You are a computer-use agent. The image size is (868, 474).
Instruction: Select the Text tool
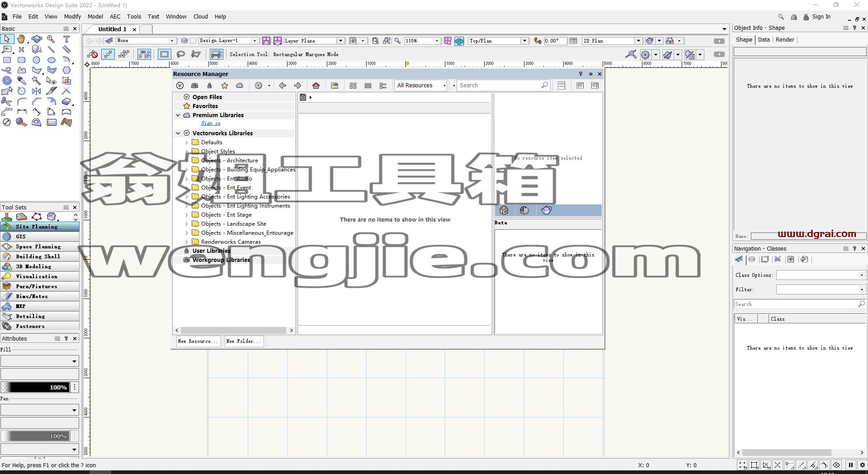[x=66, y=39]
